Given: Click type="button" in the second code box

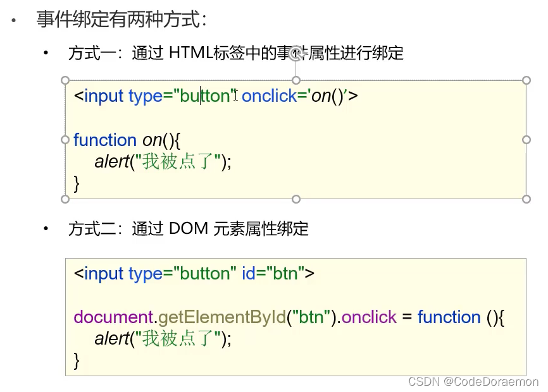Looking at the screenshot, I should (182, 274).
